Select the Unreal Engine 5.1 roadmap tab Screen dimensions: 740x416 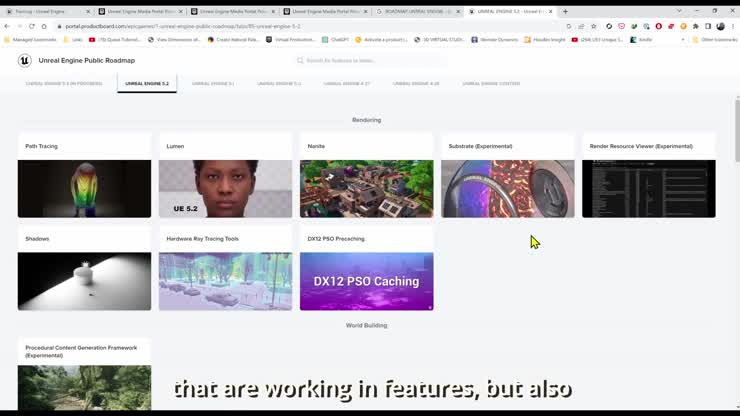tap(213, 84)
